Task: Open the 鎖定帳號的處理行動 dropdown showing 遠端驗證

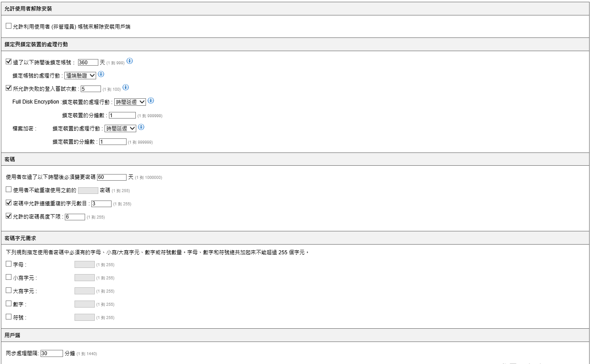Action: click(x=80, y=75)
